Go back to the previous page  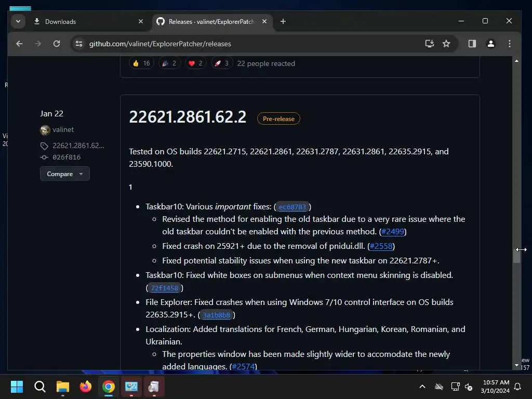point(19,44)
